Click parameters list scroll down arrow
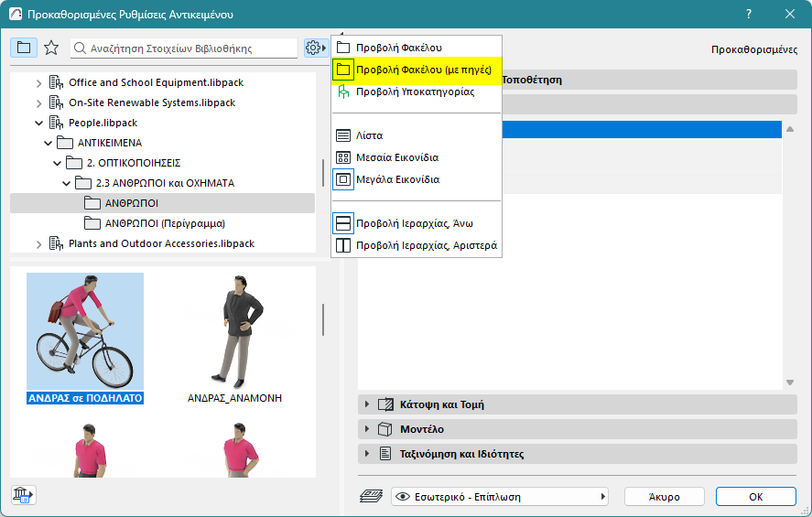812x517 pixels. [x=790, y=382]
